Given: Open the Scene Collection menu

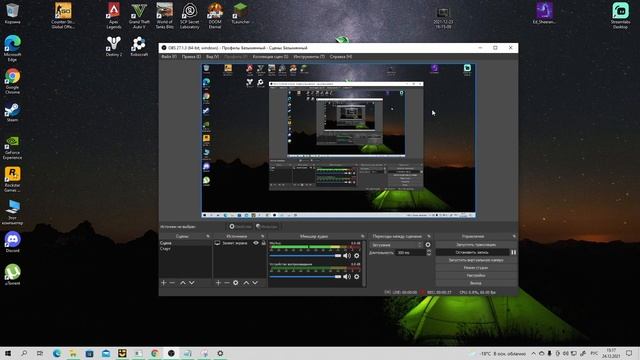Looking at the screenshot, I should pyautogui.click(x=270, y=57).
